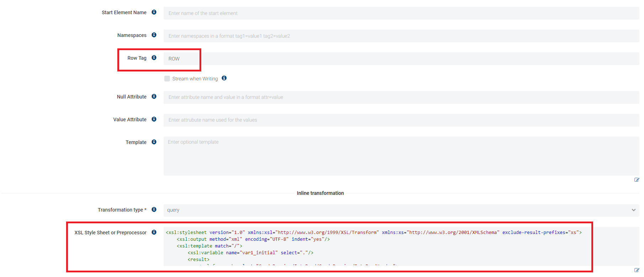Viewport: 644px width, 277px height.
Task: Open Transformation type info icon
Action: tap(154, 209)
